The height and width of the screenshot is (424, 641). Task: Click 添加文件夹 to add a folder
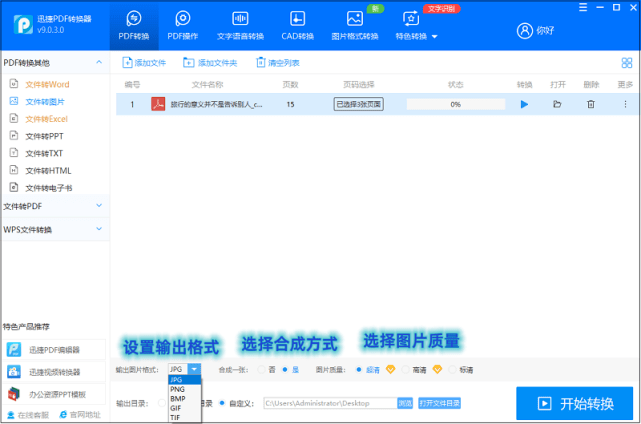(210, 63)
